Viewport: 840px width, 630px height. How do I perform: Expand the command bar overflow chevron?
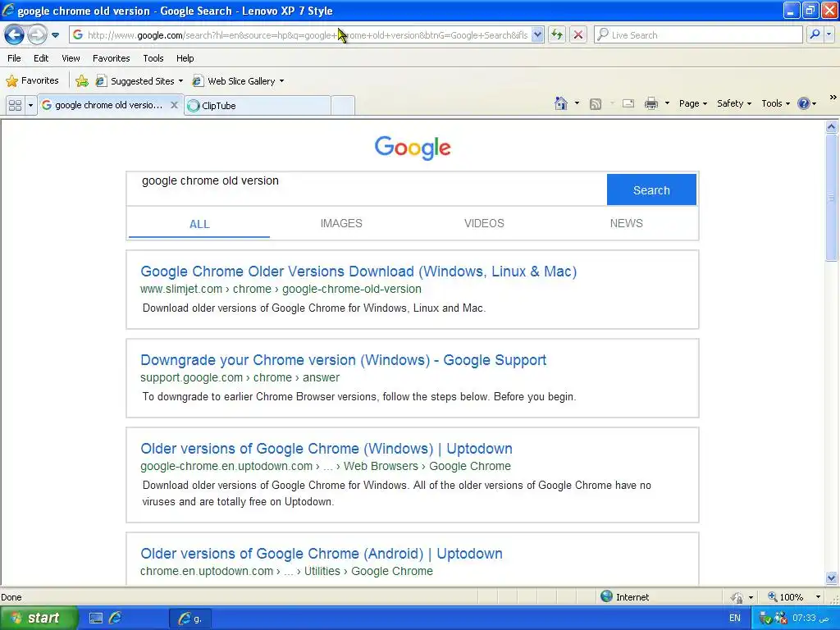point(833,98)
